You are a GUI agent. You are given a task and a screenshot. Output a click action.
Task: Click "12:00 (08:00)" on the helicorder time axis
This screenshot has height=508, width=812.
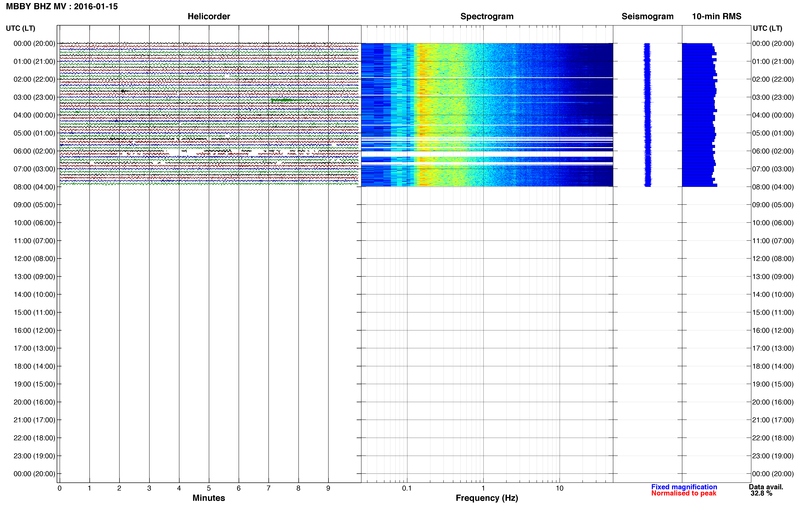(x=34, y=258)
